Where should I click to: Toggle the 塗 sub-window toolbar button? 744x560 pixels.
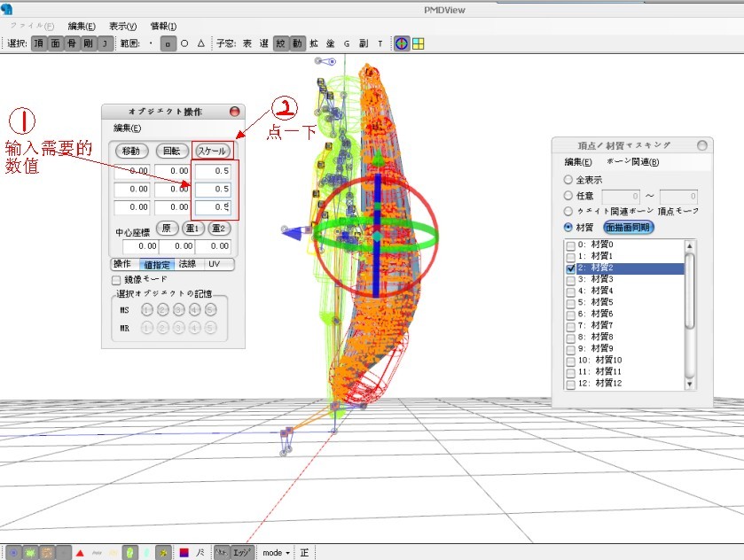[x=330, y=43]
